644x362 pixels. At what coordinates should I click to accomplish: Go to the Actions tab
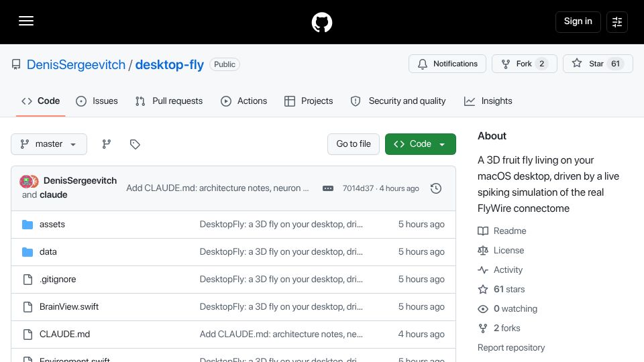pyautogui.click(x=244, y=101)
